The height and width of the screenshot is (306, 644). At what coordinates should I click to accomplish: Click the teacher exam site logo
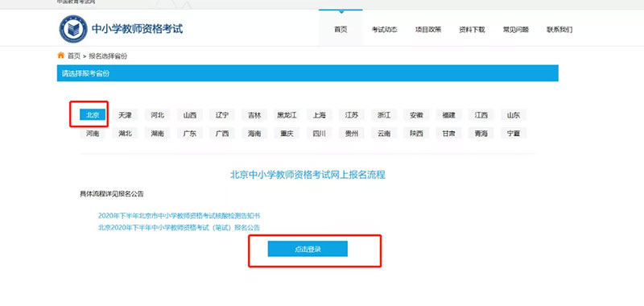[73, 29]
